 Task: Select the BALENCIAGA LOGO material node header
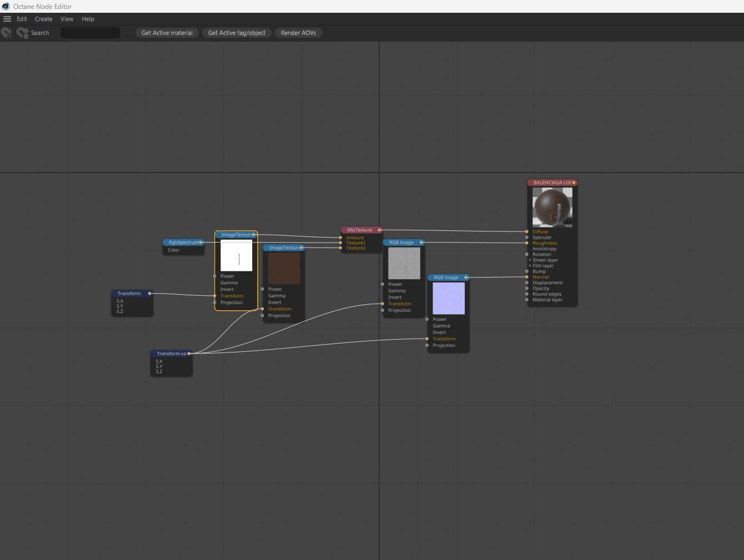click(x=552, y=183)
